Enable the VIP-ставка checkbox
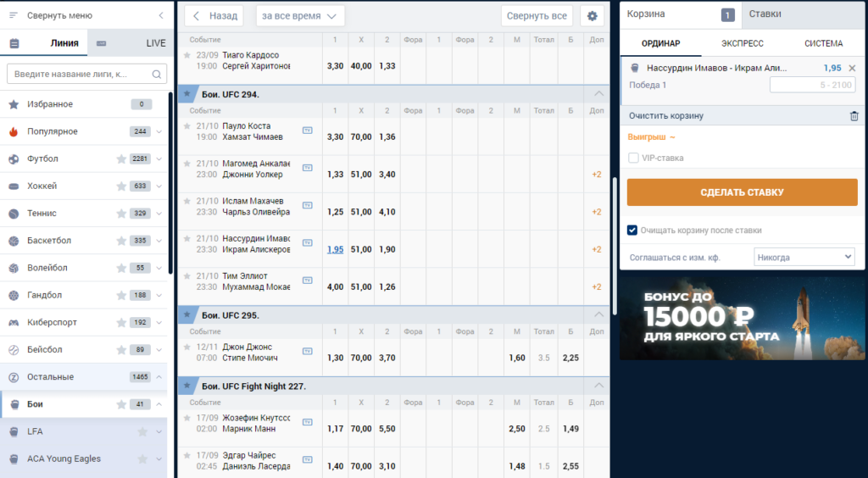The width and height of the screenshot is (868, 478). pyautogui.click(x=633, y=158)
